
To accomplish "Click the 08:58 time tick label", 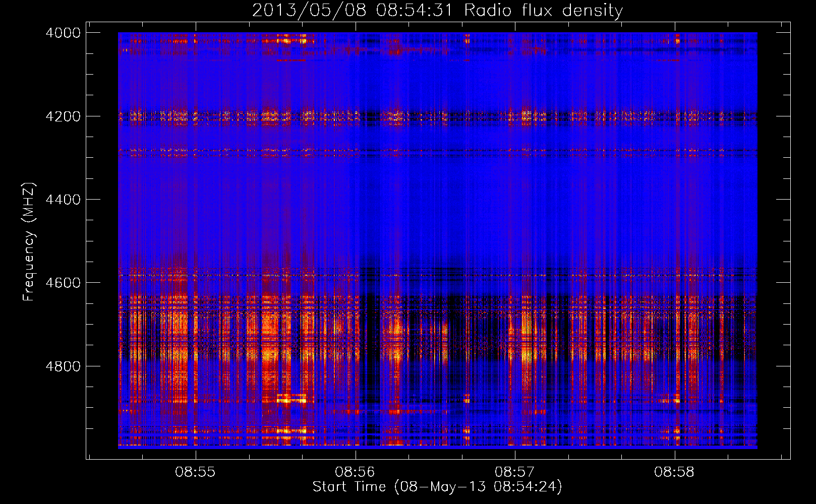I will pyautogui.click(x=674, y=472).
